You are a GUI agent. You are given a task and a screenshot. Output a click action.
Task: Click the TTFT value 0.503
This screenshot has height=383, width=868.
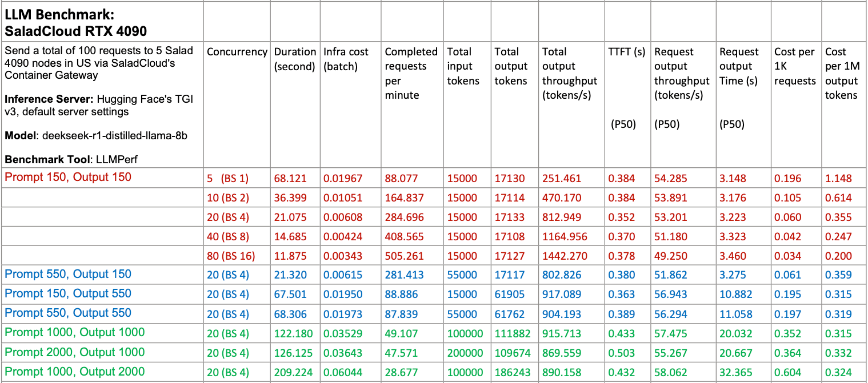(622, 353)
